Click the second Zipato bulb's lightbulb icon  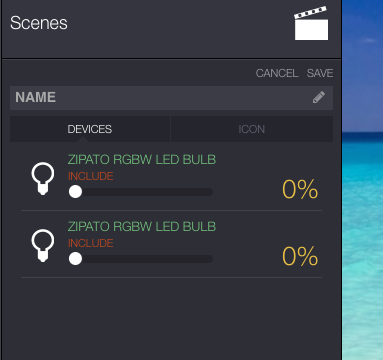tap(43, 246)
